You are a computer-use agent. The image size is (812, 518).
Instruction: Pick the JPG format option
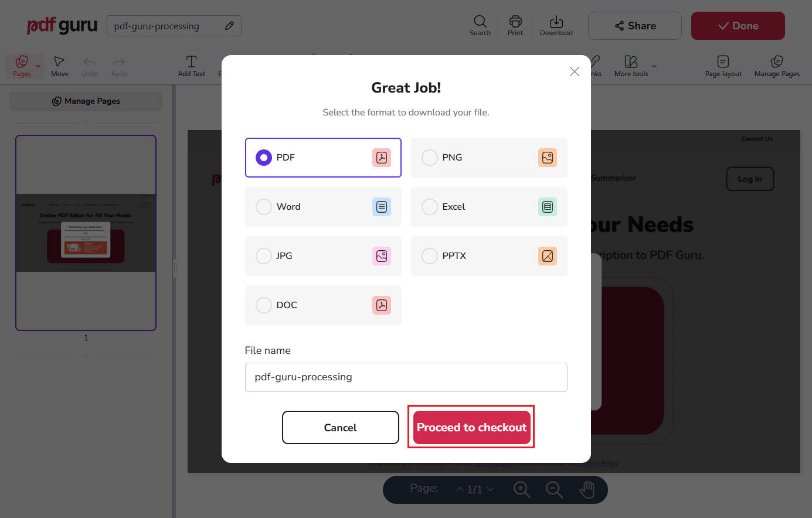point(323,256)
